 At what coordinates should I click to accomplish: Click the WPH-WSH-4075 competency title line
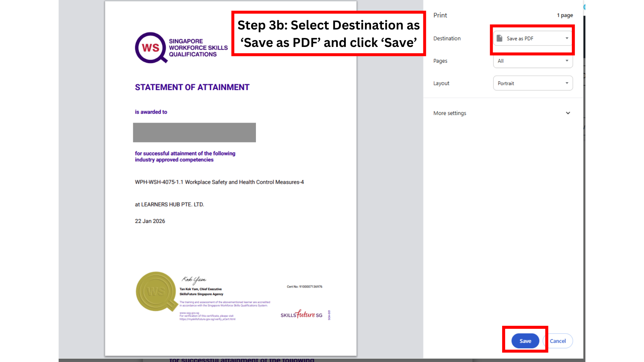[x=219, y=182]
